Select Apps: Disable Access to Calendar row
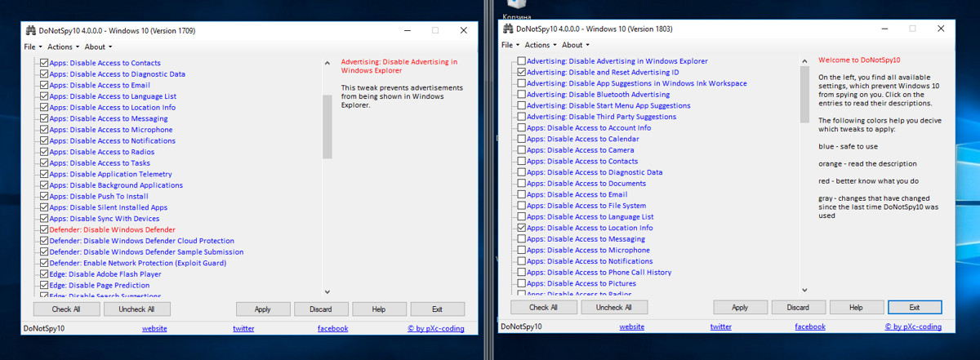Screen dimensions: 980x360 (x=583, y=139)
